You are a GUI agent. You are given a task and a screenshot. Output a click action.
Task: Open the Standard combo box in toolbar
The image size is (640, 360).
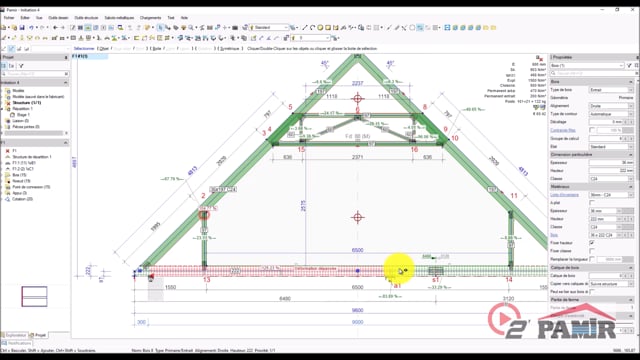269,28
